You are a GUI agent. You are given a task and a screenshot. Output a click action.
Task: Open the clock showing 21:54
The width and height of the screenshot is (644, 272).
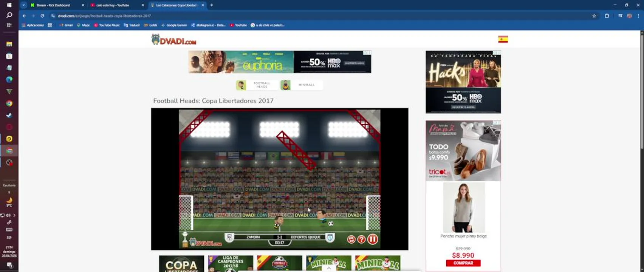[9, 252]
